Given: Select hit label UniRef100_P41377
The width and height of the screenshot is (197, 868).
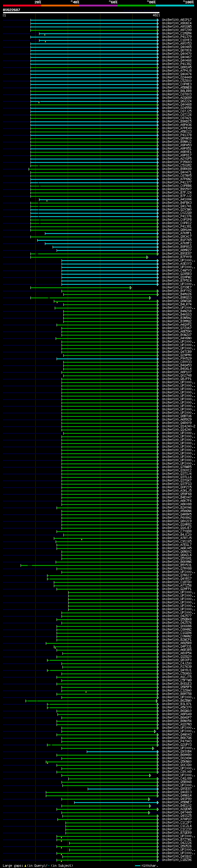Looking at the screenshot, I should pos(177,182).
